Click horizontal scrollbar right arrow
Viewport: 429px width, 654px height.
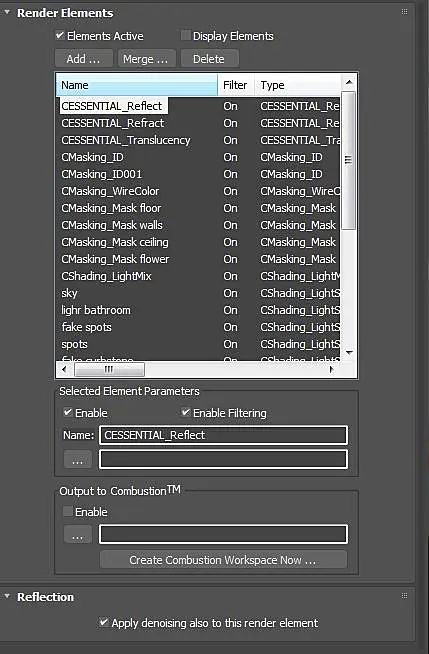[x=332, y=369]
